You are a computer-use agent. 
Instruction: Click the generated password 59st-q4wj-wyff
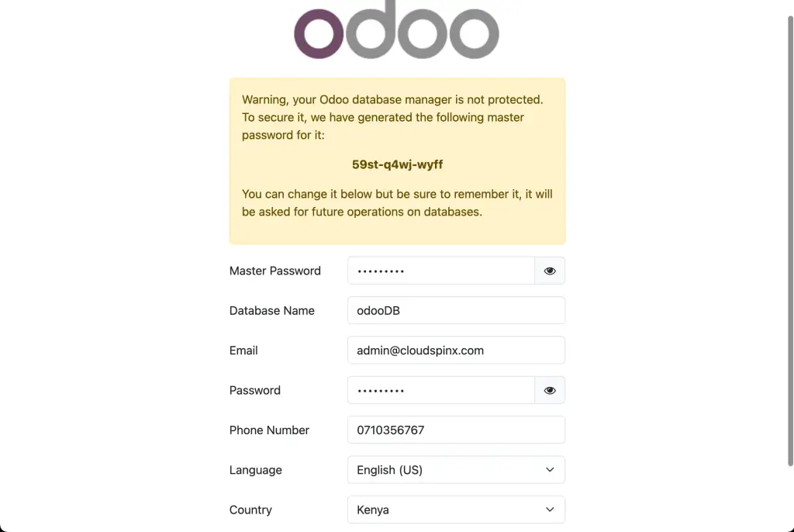coord(397,164)
